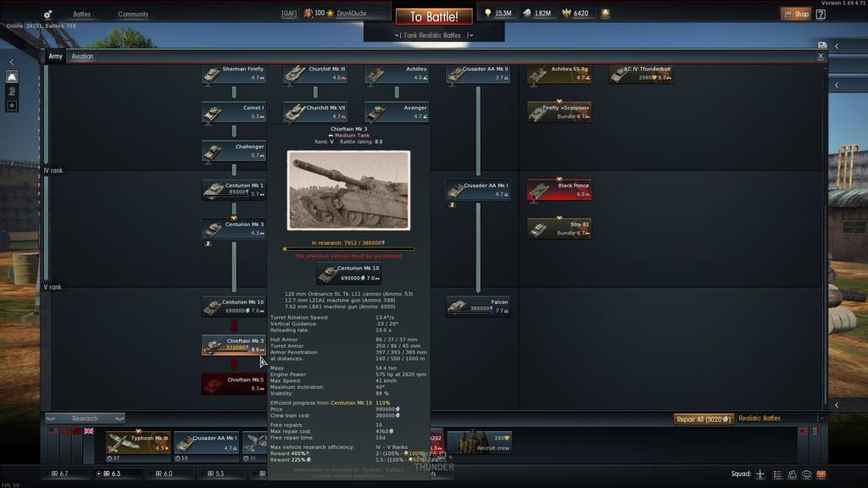Viewport: 868px width, 488px height.
Task: Select the British flag nation
Action: tap(88, 431)
